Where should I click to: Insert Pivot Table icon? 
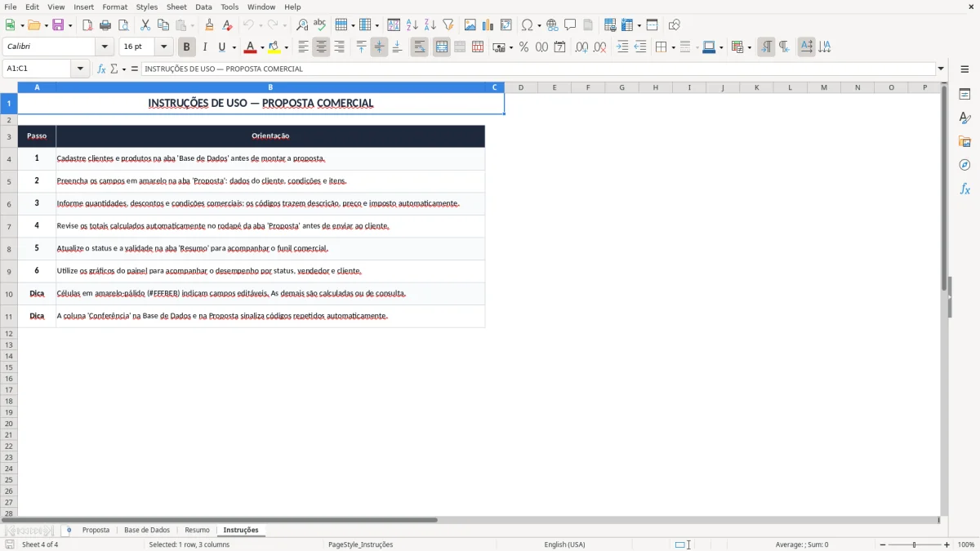pos(506,25)
